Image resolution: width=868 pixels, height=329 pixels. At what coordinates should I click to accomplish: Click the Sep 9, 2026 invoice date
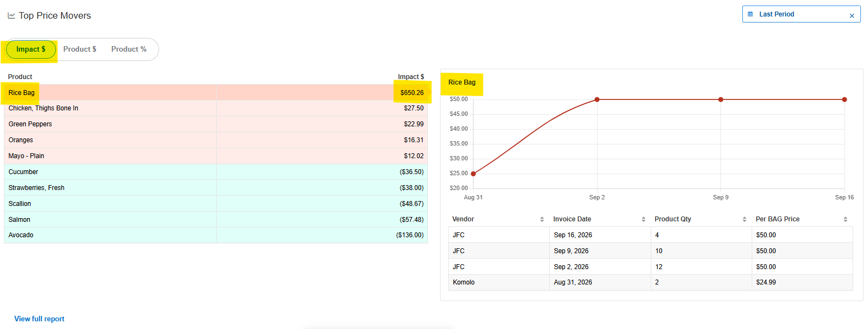(x=571, y=251)
